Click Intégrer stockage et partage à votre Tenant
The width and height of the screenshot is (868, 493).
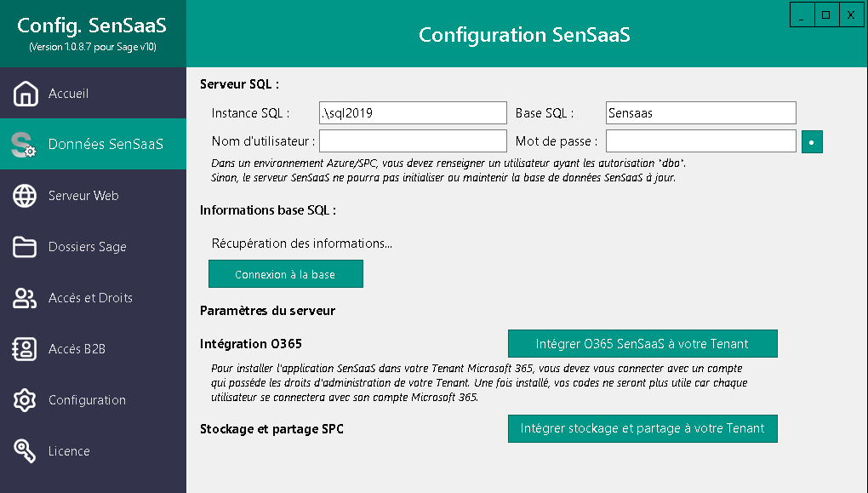642,428
